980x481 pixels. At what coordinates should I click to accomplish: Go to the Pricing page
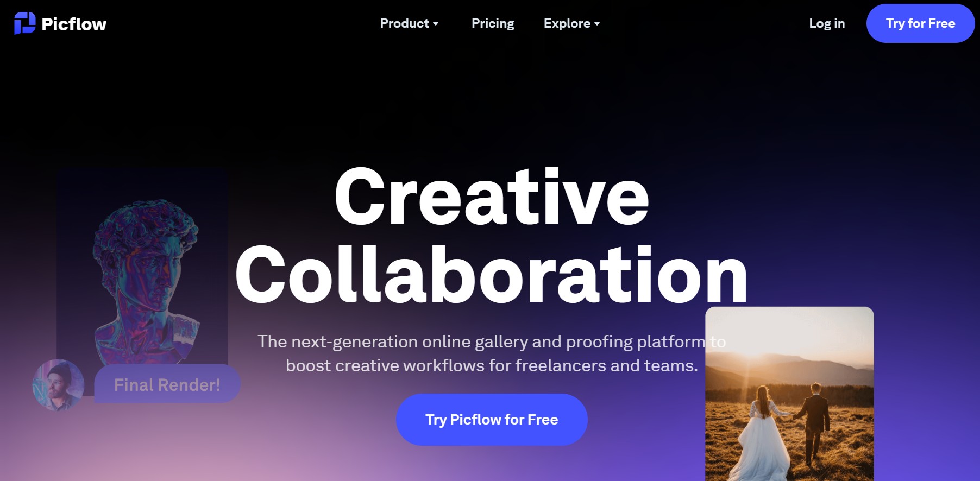(x=493, y=23)
